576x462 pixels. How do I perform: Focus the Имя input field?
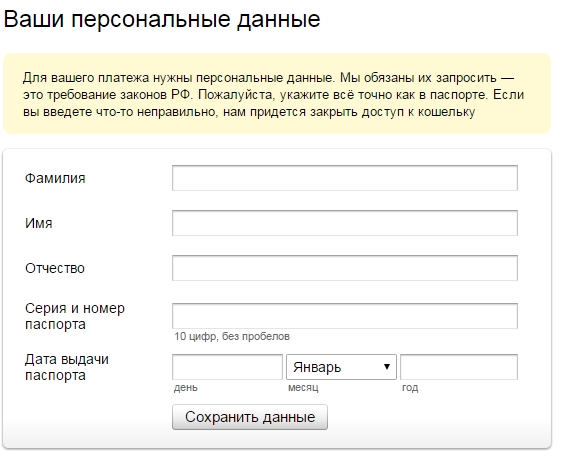[x=345, y=223]
